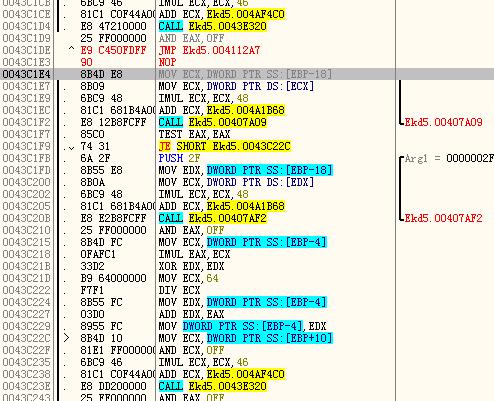Click the Ekd5.00407A09 comment in the right column

click(443, 122)
